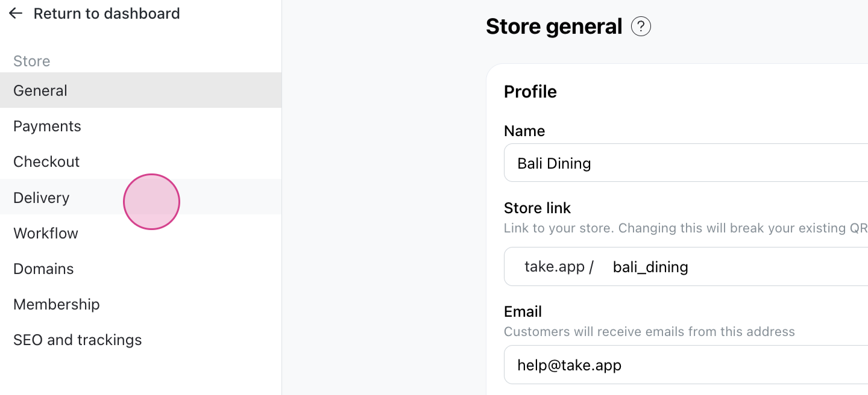This screenshot has width=868, height=395.
Task: Click the back arrow icon
Action: point(16,13)
